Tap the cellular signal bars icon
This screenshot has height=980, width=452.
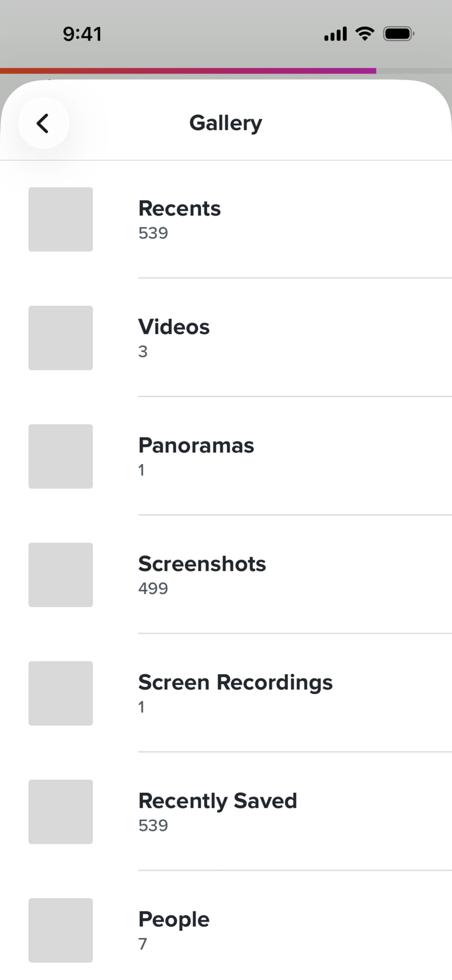coord(335,34)
